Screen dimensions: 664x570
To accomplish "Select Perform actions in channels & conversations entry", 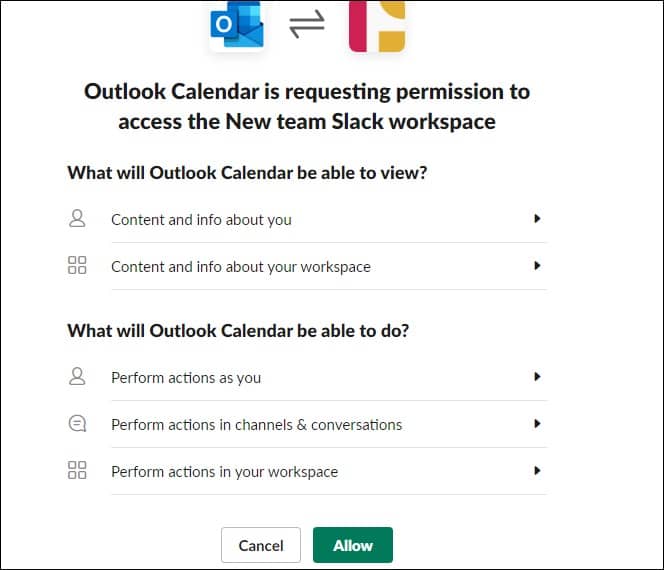I will coord(307,424).
